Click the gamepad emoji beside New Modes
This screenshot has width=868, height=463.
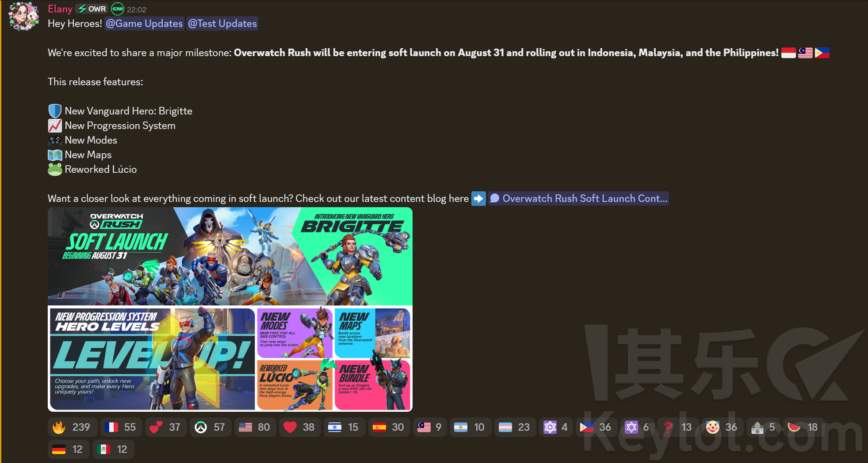click(55, 140)
